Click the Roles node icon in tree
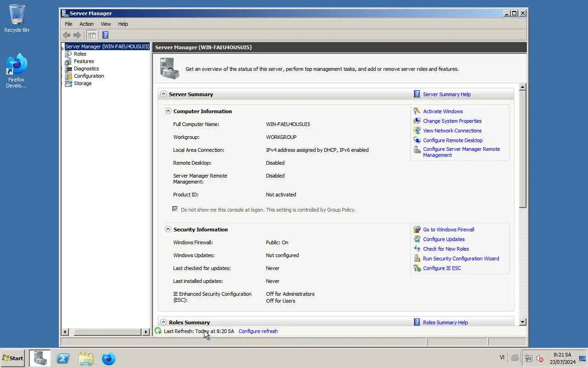 [x=68, y=54]
